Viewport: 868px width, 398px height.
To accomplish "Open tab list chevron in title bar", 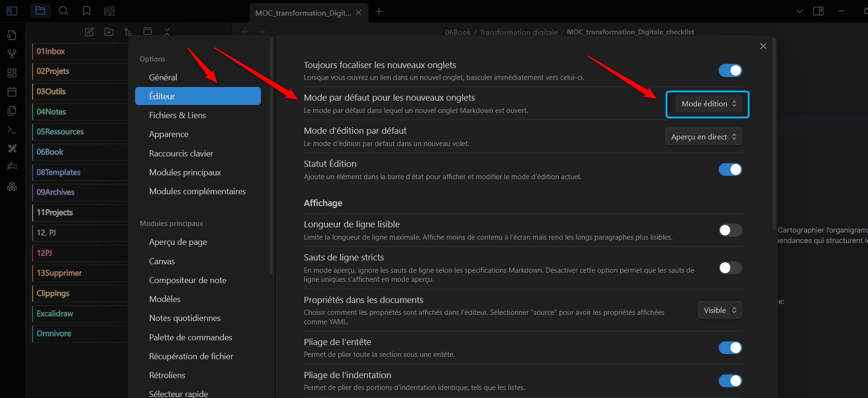I will click(x=799, y=11).
